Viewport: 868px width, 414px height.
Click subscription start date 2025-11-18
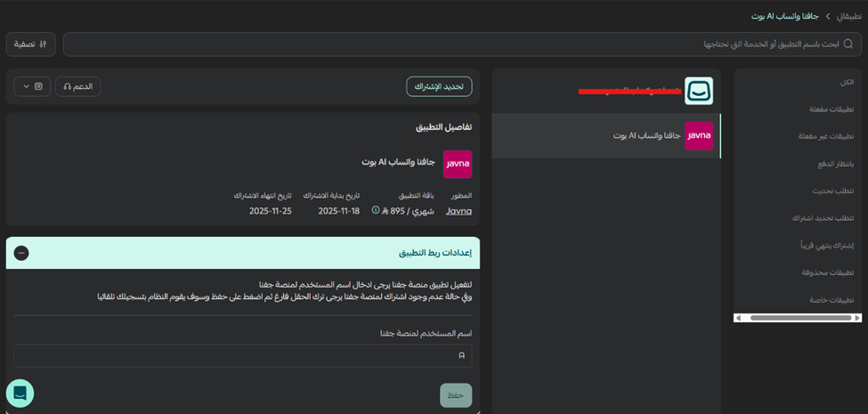(x=339, y=211)
